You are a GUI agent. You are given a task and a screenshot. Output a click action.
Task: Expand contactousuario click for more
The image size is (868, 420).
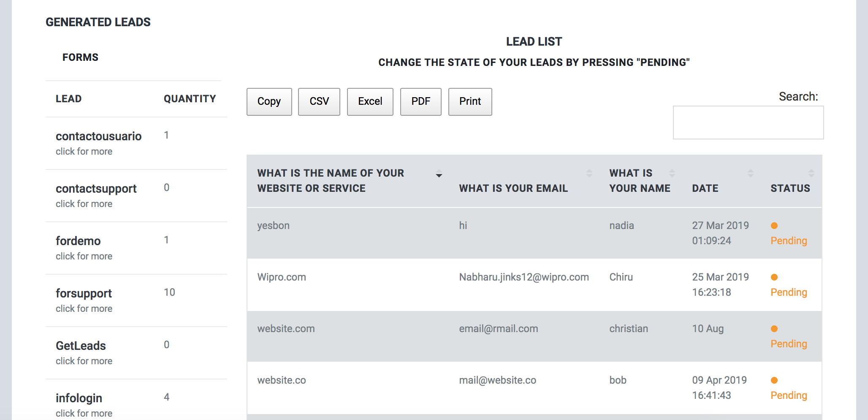tap(84, 152)
